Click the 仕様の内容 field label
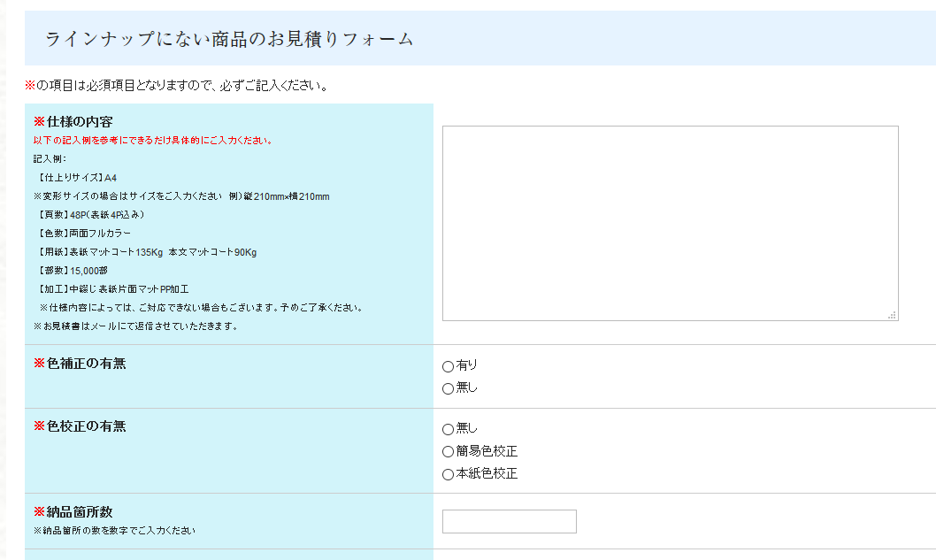 (79, 121)
